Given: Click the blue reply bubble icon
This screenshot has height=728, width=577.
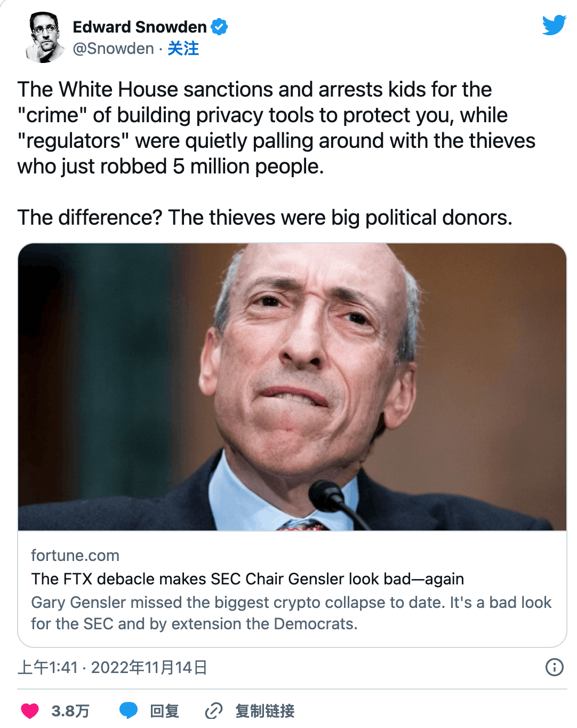Looking at the screenshot, I should click(x=128, y=710).
